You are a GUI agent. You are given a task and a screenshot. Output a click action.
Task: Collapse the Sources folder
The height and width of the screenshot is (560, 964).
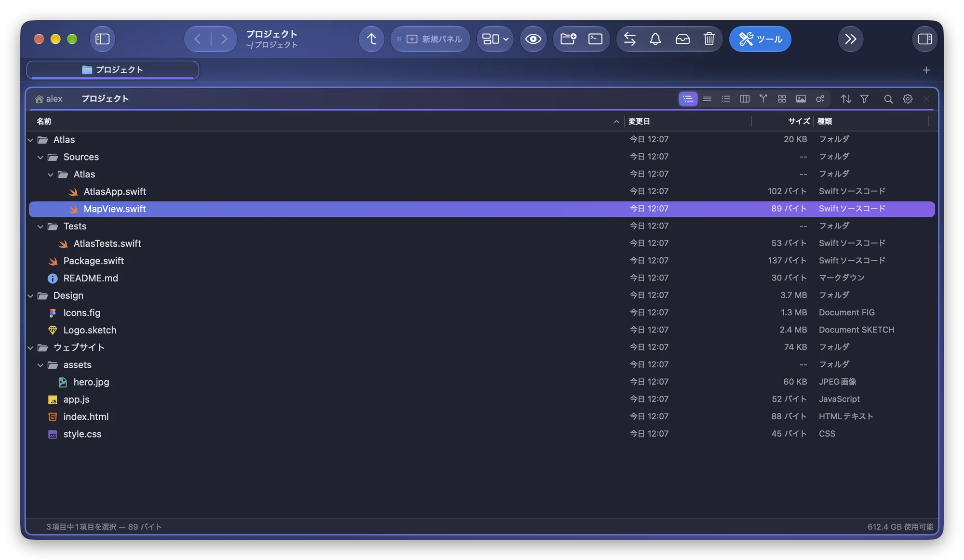pyautogui.click(x=40, y=157)
